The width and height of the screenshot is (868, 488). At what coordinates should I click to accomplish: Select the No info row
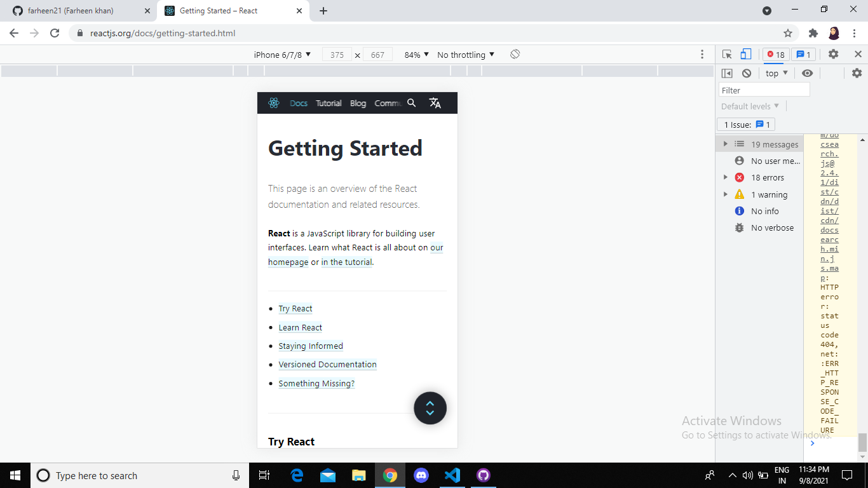760,211
